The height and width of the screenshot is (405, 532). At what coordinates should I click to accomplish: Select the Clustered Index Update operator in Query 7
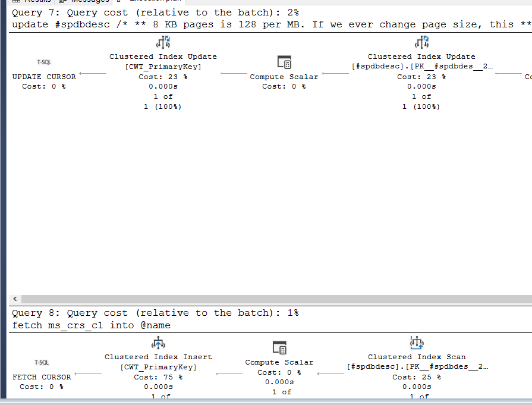point(162,42)
